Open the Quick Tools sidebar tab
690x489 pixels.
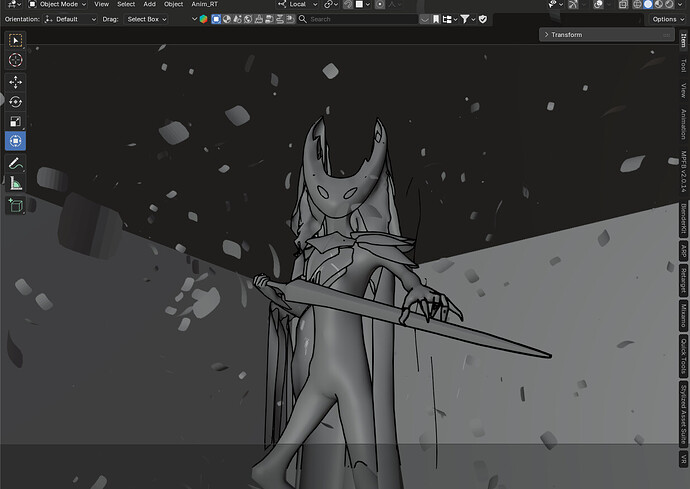683,356
